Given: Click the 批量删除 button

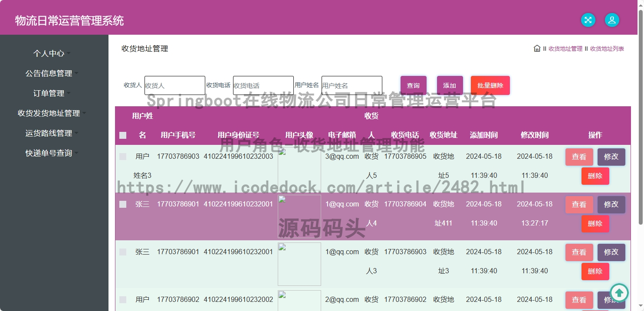Looking at the screenshot, I should click(490, 85).
